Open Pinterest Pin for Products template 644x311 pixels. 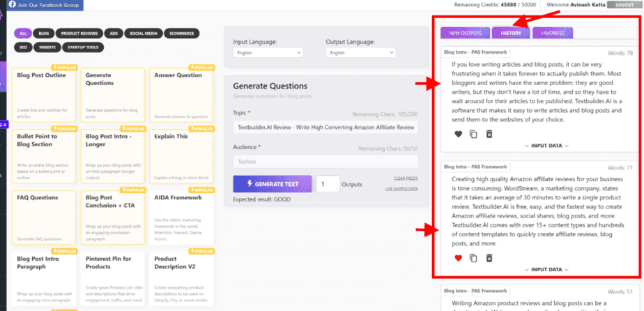tap(112, 278)
